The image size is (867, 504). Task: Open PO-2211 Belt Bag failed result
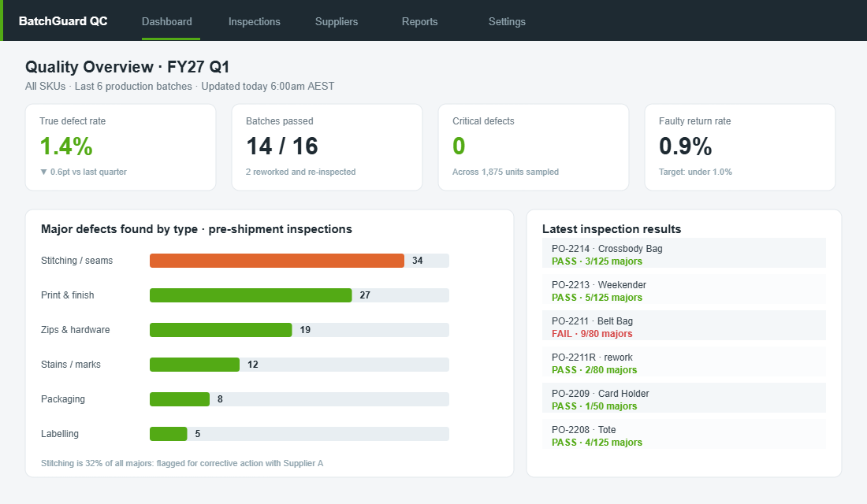(x=684, y=325)
